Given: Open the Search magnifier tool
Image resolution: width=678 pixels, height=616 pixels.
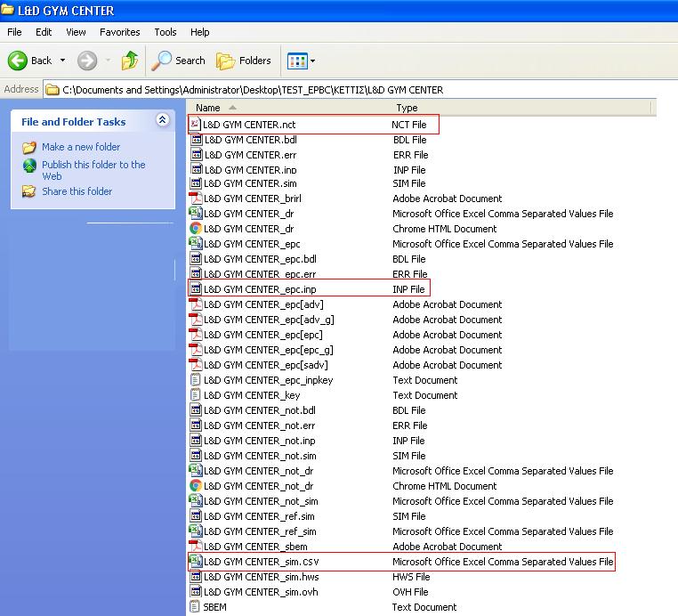Looking at the screenshot, I should click(x=178, y=61).
